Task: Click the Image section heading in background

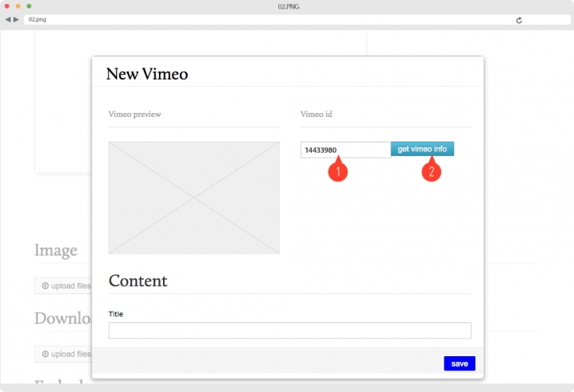Action: pyautogui.click(x=56, y=250)
